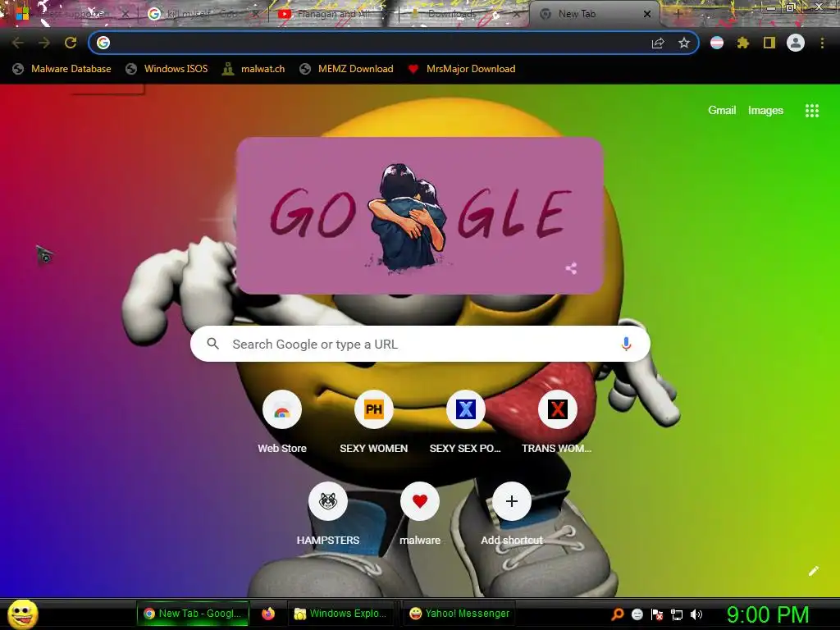The height and width of the screenshot is (630, 840).
Task: Launch Firefox from the taskbar
Action: pyautogui.click(x=268, y=614)
